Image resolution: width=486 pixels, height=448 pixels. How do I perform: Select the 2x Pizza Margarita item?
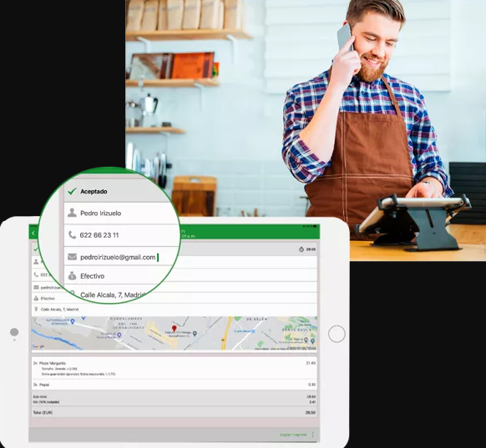tap(49, 363)
